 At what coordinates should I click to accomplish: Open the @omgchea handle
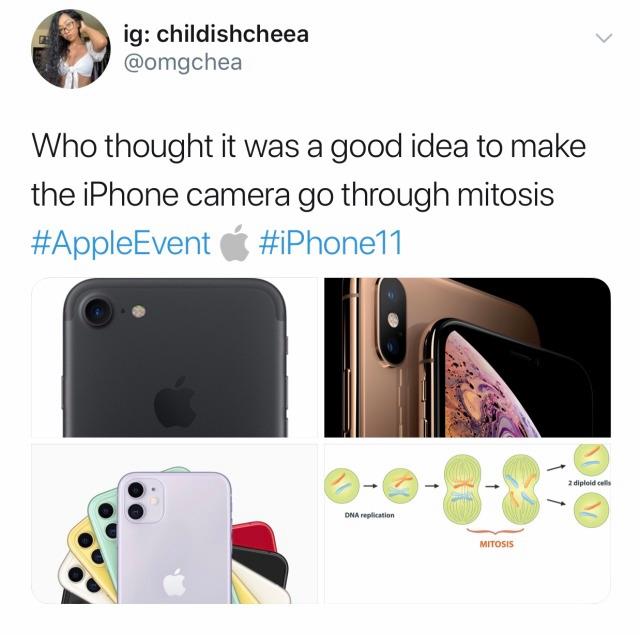pos(183,63)
